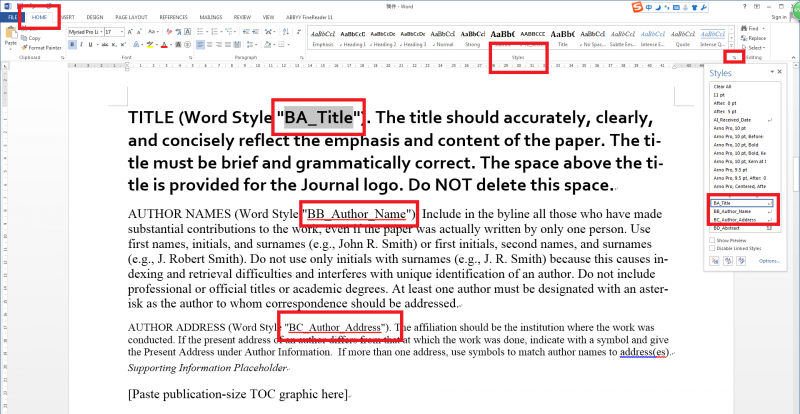The image size is (800, 414).
Task: Click the Replace button
Action: coord(753,38)
